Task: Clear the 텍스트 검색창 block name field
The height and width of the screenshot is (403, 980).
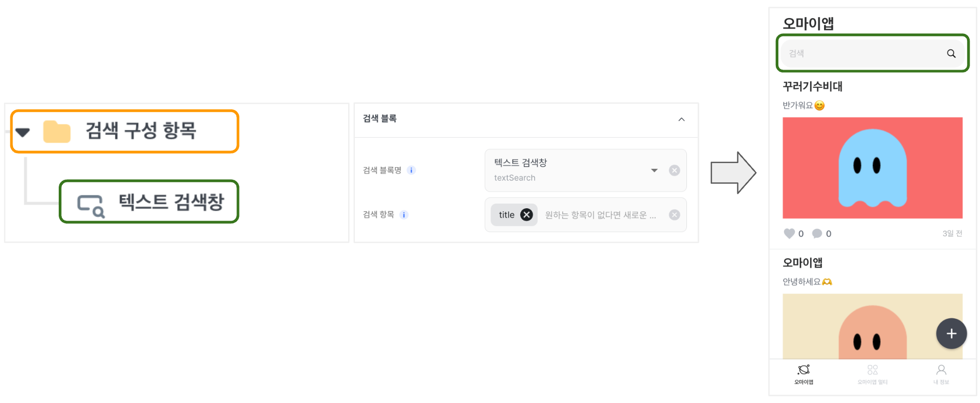Action: click(674, 170)
